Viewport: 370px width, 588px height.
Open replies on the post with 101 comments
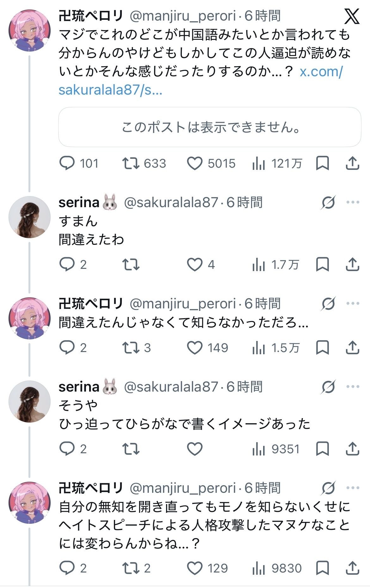point(67,164)
